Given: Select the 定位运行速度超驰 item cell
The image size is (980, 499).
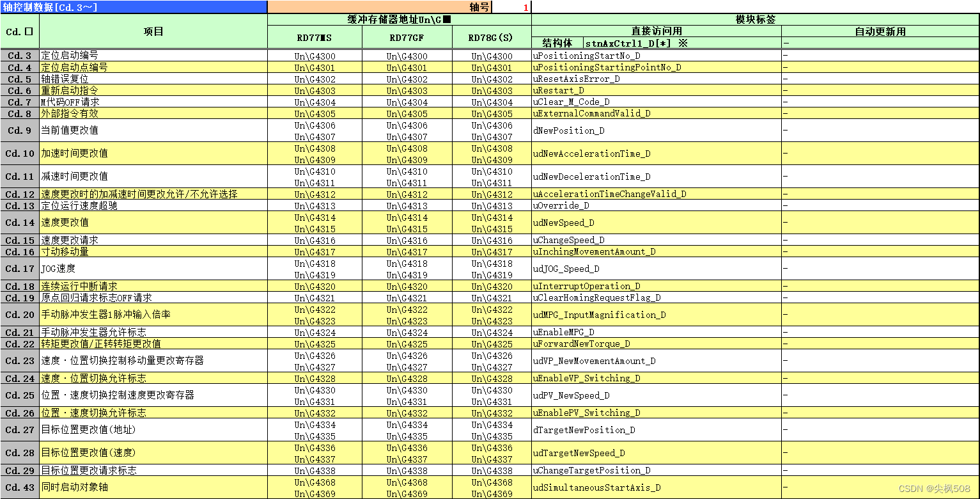Looking at the screenshot, I should [x=153, y=205].
